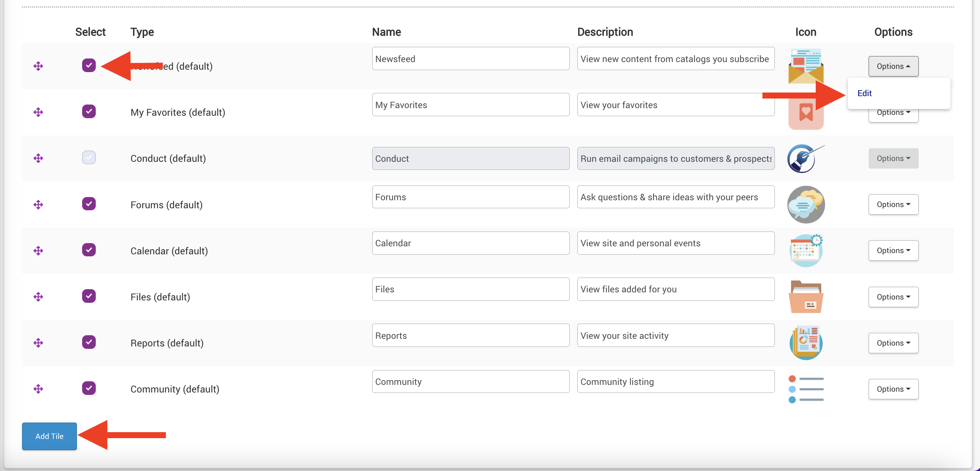
Task: Click the 'Forums (default)' type label
Action: 167,205
